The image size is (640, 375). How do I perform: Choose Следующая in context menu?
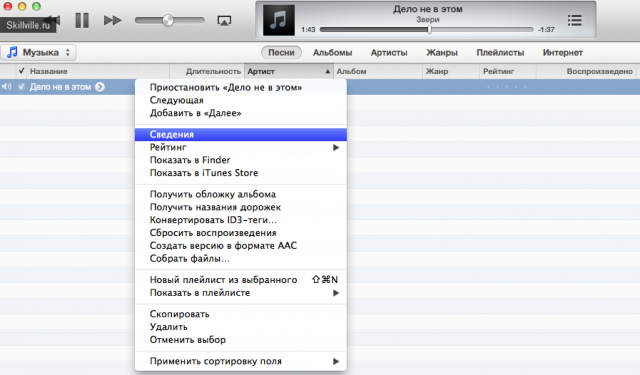pyautogui.click(x=241, y=100)
